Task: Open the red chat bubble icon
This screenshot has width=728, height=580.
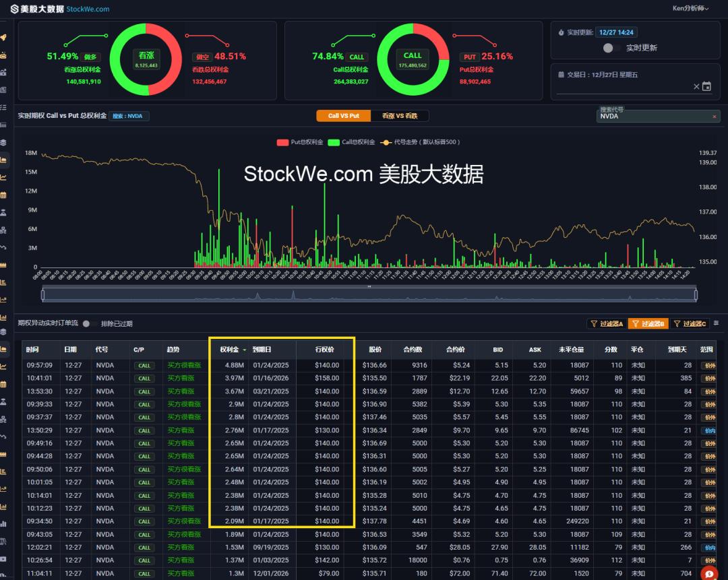Action: pos(709,573)
